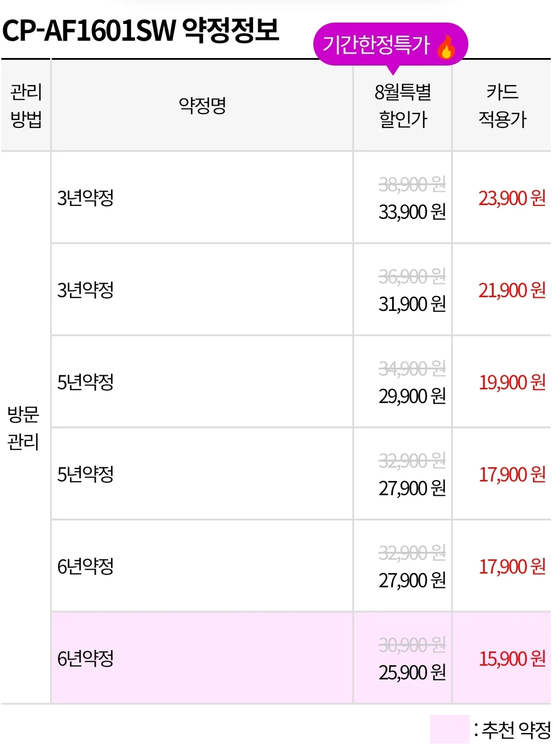Click the 기간한정특가 badge
553x756 pixels.
391,45
